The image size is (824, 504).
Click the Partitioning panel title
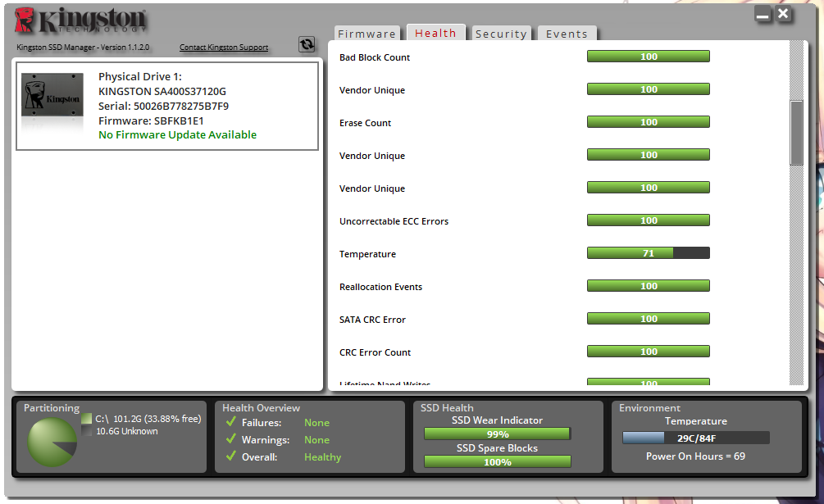pos(52,408)
